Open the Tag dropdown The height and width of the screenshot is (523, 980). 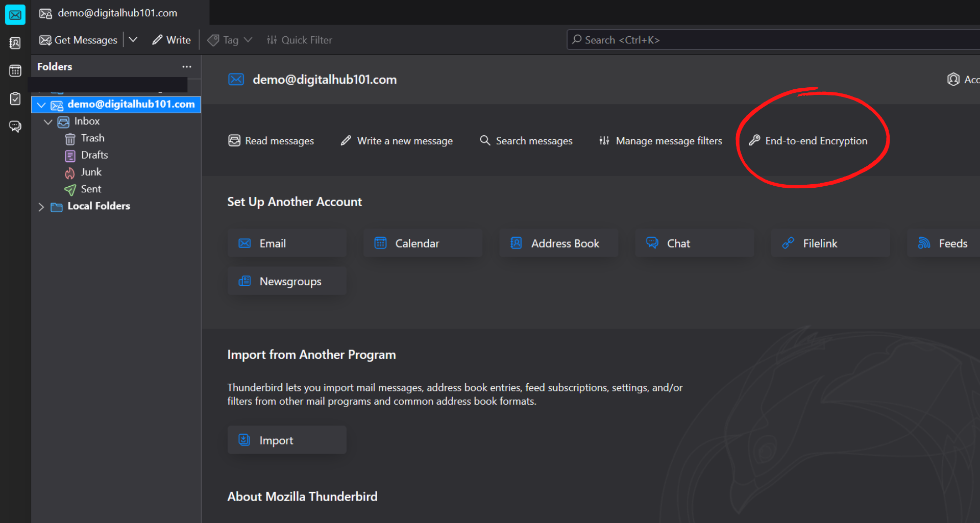pos(230,40)
